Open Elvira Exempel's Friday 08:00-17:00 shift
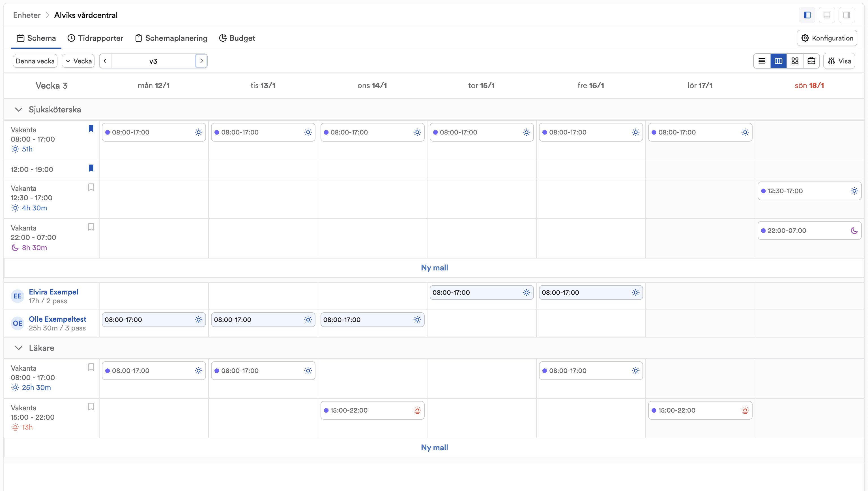 point(591,293)
